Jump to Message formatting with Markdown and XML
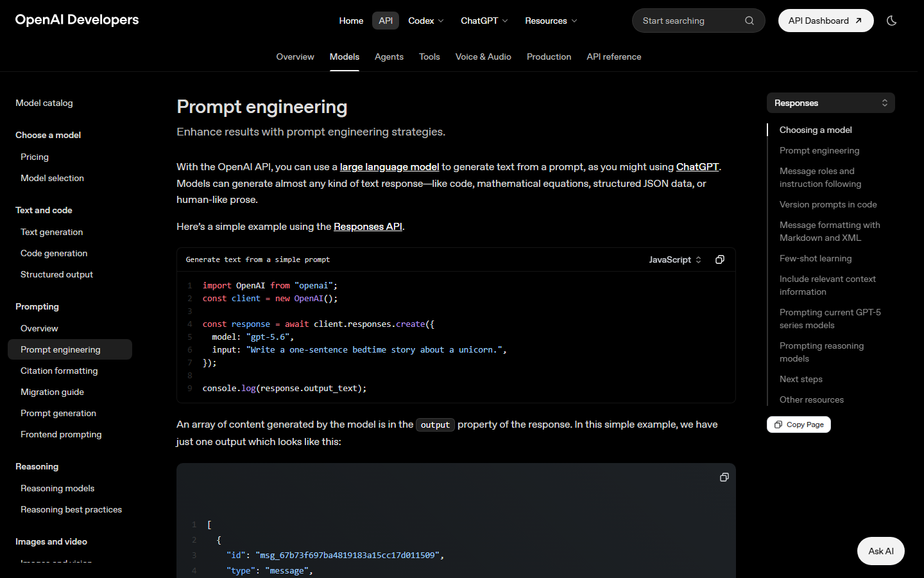 pos(830,231)
